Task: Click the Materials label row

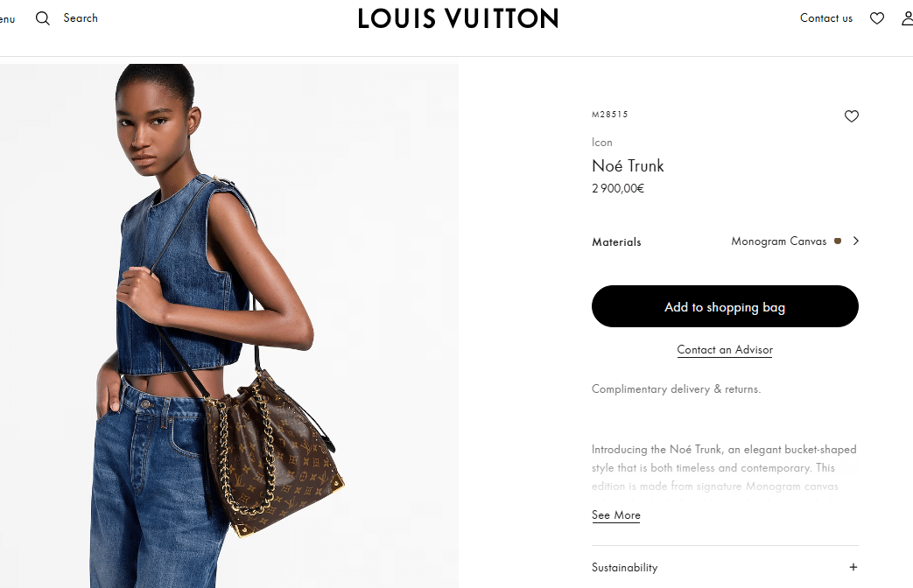Action: (x=725, y=241)
